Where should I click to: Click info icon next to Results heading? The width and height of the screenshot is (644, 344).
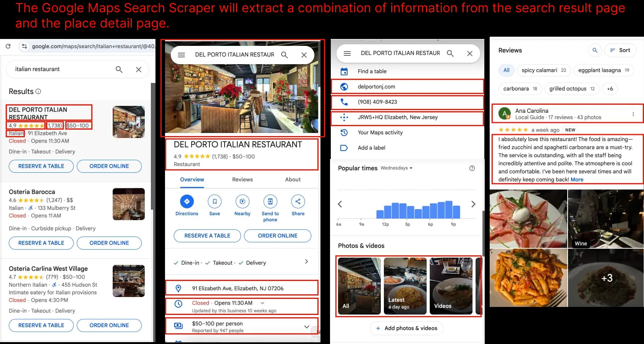(38, 91)
